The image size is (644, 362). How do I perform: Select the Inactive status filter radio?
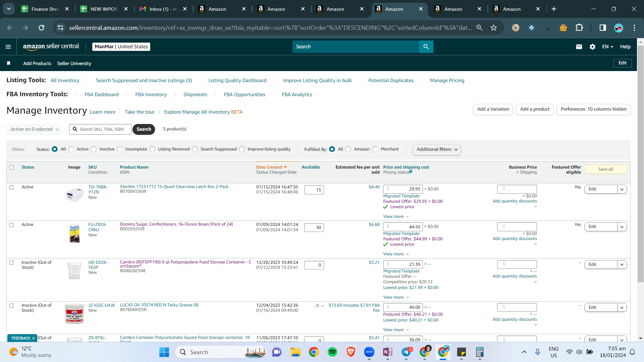click(x=94, y=149)
